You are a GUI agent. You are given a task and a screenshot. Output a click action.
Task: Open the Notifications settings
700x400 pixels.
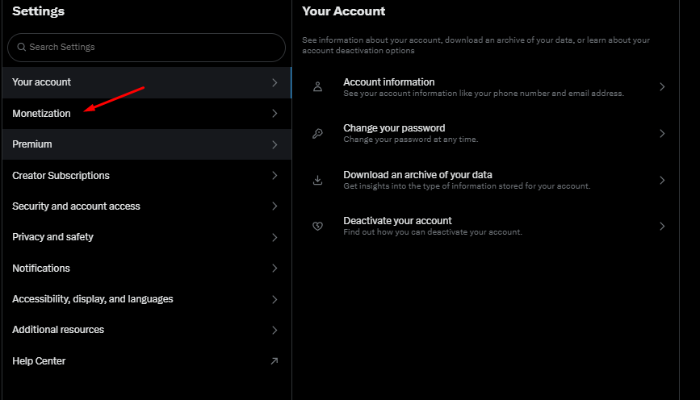[x=41, y=268]
